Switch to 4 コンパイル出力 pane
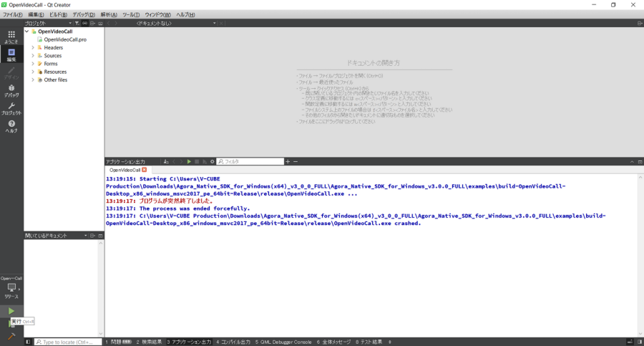Image resolution: width=644 pixels, height=346 pixels. [x=233, y=342]
